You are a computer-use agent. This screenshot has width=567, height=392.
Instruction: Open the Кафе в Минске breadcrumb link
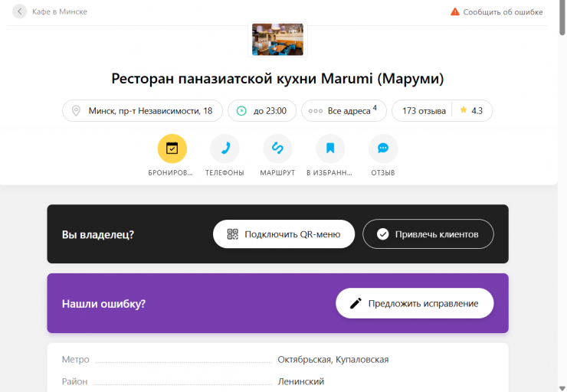pyautogui.click(x=60, y=11)
